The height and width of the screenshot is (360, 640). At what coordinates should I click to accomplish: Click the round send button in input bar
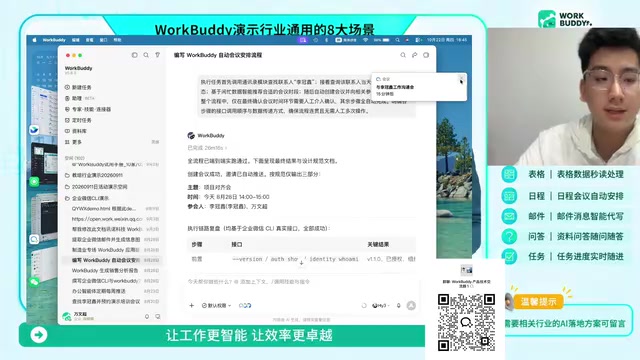411,305
